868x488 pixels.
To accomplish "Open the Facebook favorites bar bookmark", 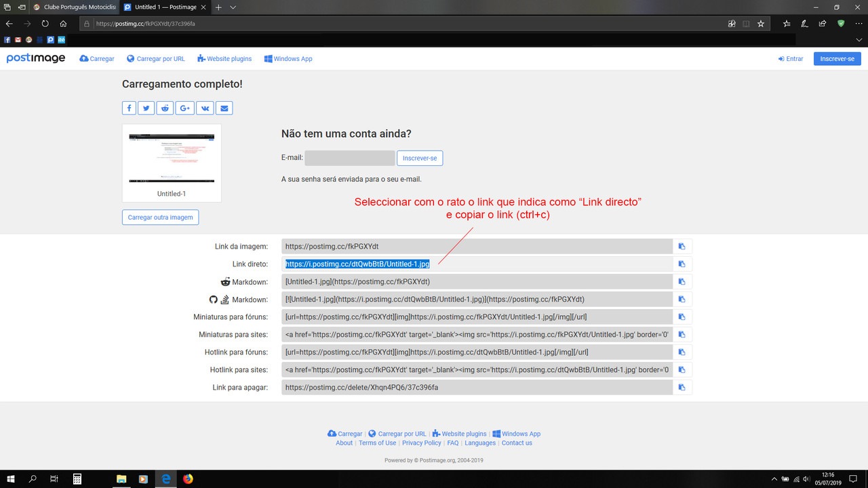I will point(7,40).
